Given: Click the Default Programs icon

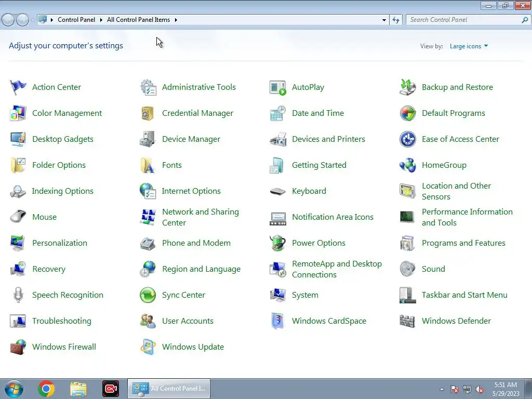Looking at the screenshot, I should coord(407,113).
